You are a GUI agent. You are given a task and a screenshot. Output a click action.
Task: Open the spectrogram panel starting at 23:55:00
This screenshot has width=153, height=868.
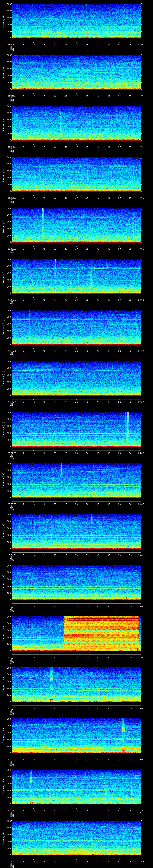(76, 583)
